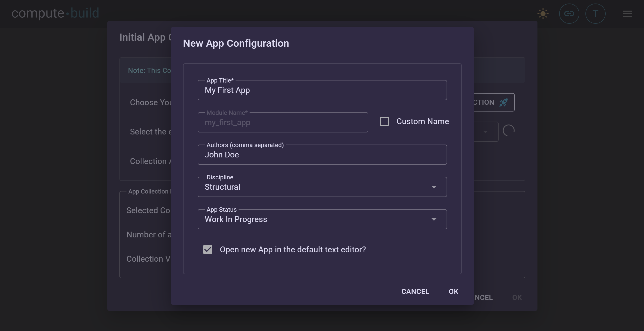Image resolution: width=644 pixels, height=331 pixels.
Task: Toggle the light theme with the sun icon
Action: coord(543,13)
